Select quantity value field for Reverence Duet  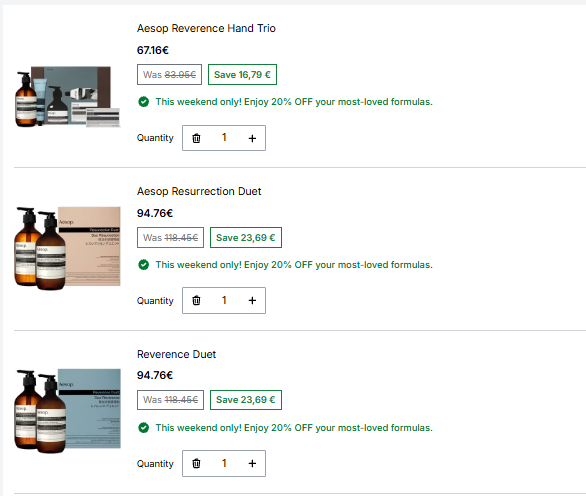pos(224,463)
